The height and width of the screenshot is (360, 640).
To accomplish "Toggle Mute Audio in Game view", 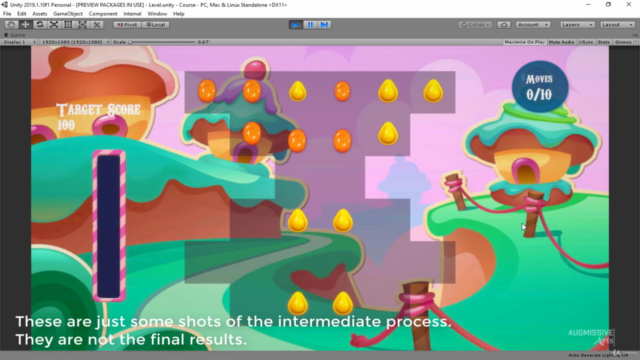I will (x=561, y=42).
